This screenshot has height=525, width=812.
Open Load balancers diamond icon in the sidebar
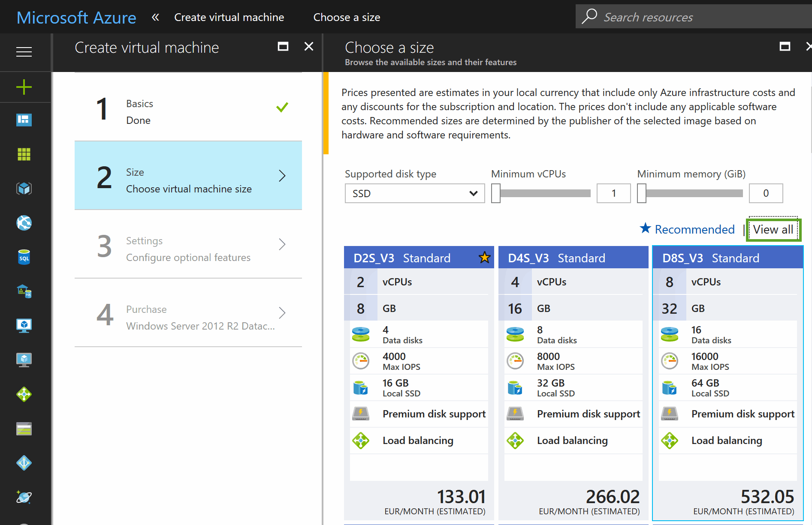(24, 394)
